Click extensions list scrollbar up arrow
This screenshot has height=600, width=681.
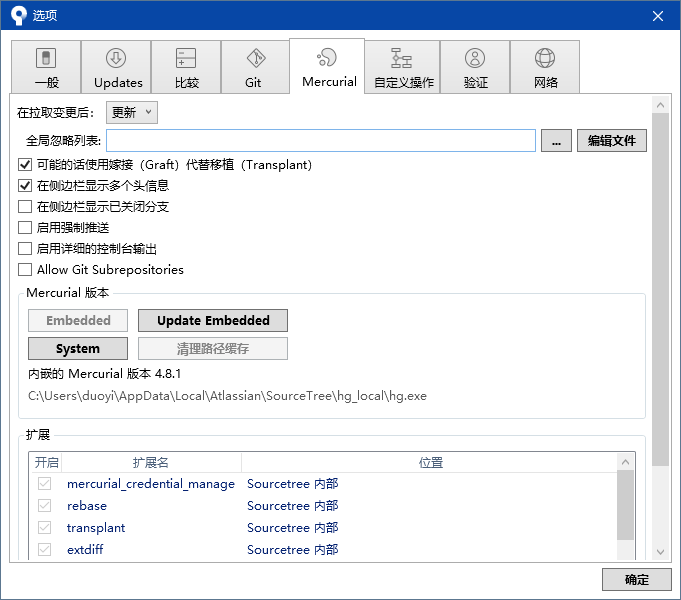tap(625, 462)
